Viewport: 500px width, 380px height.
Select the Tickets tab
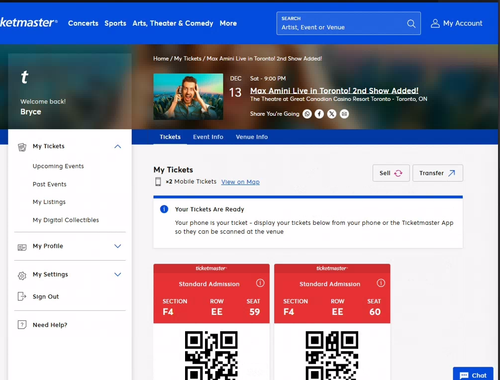[170, 137]
